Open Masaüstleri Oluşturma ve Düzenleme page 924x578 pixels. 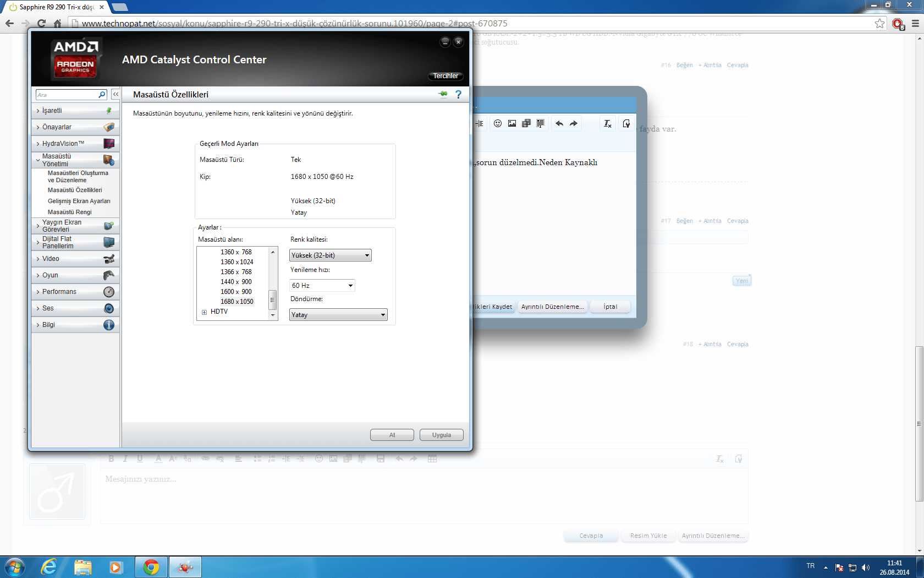78,177
